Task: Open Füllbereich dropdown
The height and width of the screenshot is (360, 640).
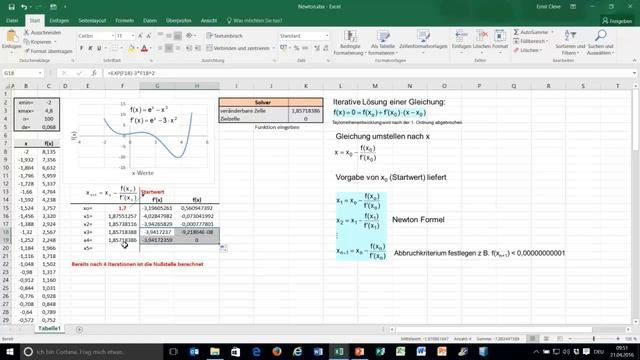Action: point(531,41)
